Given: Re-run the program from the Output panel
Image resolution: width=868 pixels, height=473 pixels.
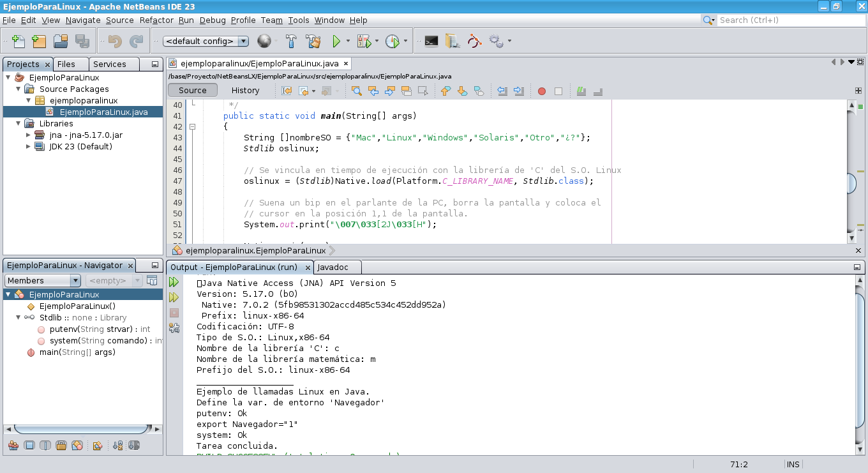Looking at the screenshot, I should (x=174, y=282).
